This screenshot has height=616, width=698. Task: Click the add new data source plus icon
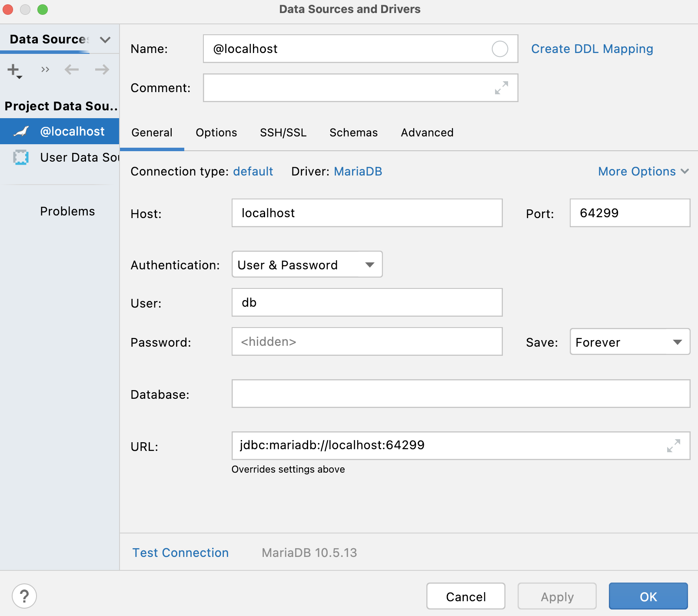[13, 70]
